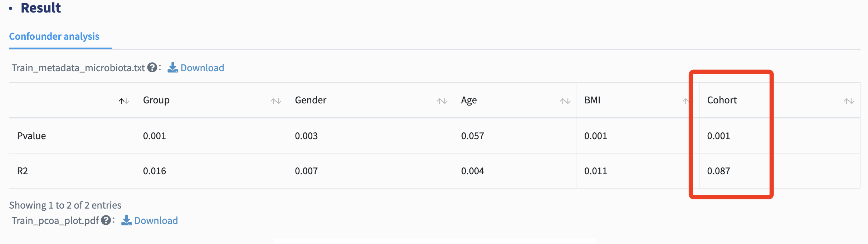Viewport: 868px width, 244px height.
Task: Sort table by Gender column arrows
Action: (442, 101)
